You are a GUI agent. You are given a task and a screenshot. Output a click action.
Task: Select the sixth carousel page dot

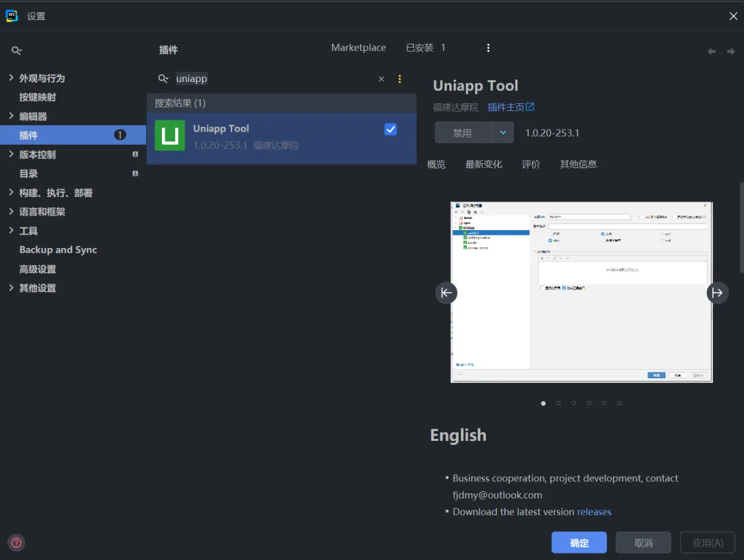(619, 404)
